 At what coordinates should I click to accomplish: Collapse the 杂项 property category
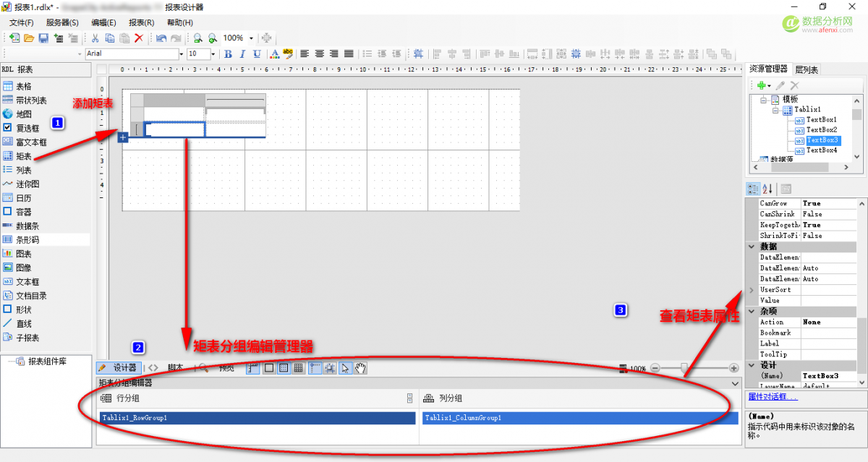pos(751,311)
